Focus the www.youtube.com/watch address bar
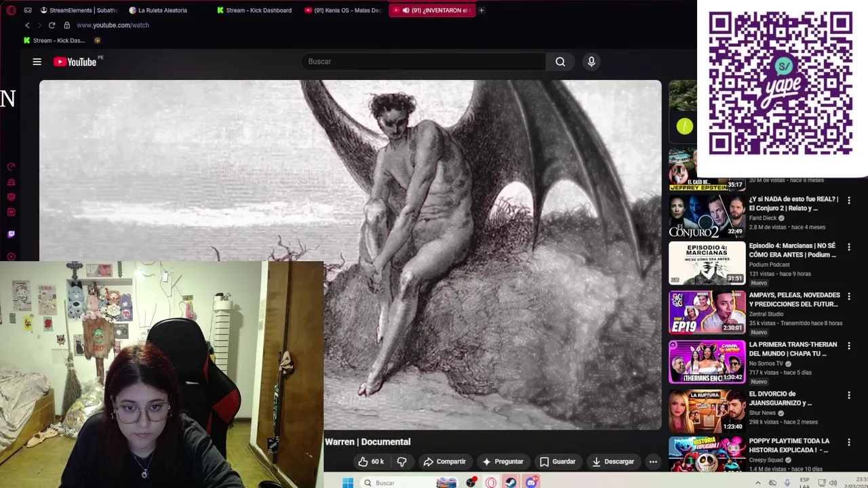This screenshot has width=868, height=488. pyautogui.click(x=113, y=25)
